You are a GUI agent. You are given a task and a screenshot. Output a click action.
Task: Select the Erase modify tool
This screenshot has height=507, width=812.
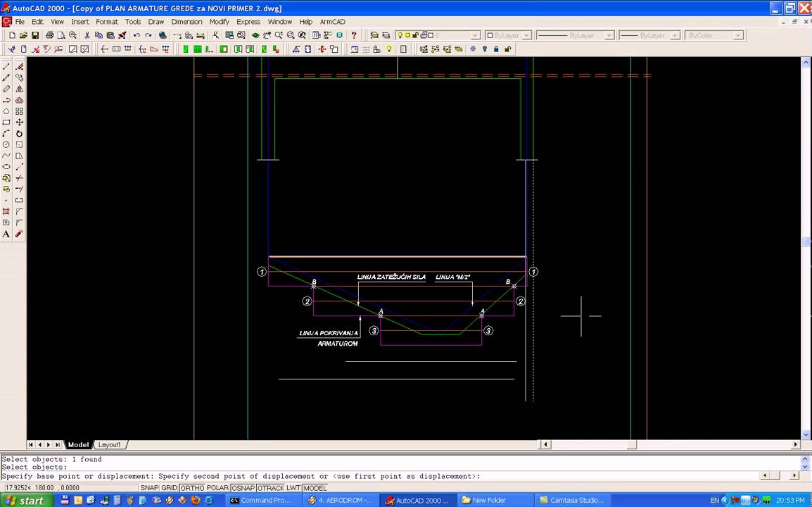coord(19,66)
